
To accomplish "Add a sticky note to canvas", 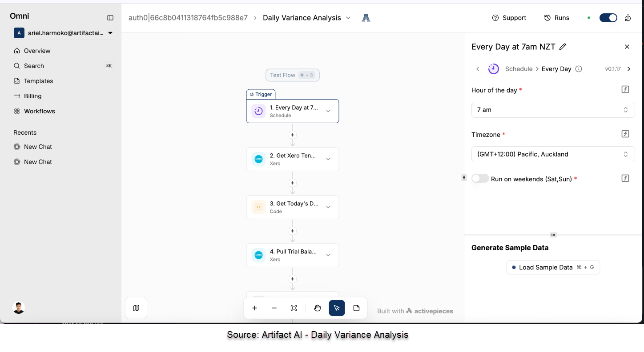I will coord(356,308).
